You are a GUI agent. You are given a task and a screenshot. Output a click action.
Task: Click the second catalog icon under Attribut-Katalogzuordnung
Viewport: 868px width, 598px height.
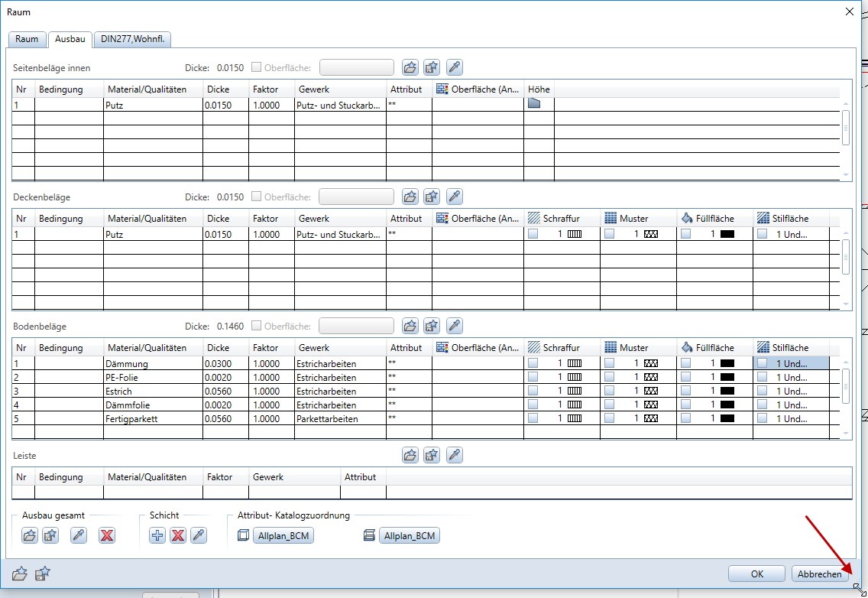369,535
